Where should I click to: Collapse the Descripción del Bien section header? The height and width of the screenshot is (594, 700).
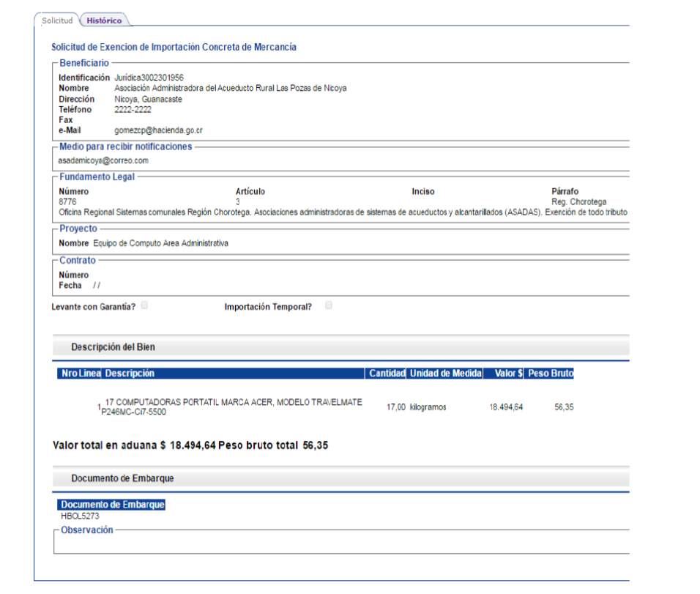tap(113, 347)
